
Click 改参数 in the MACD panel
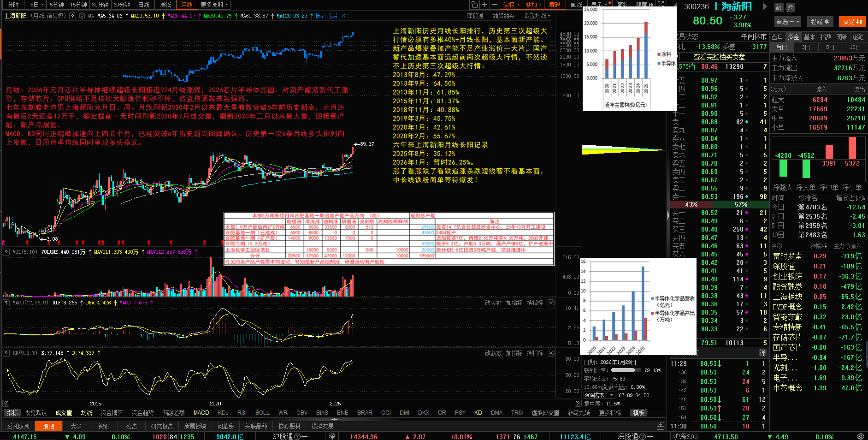click(493, 303)
